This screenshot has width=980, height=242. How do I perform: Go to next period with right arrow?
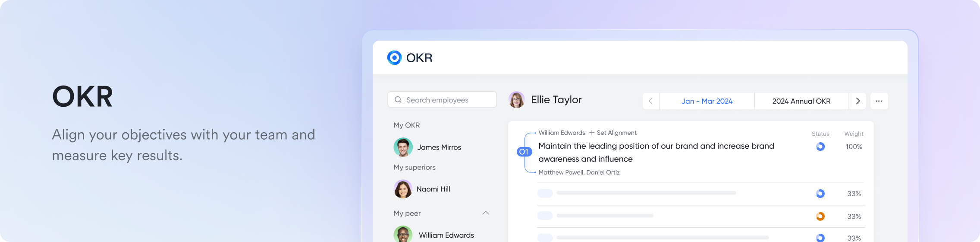[857, 101]
